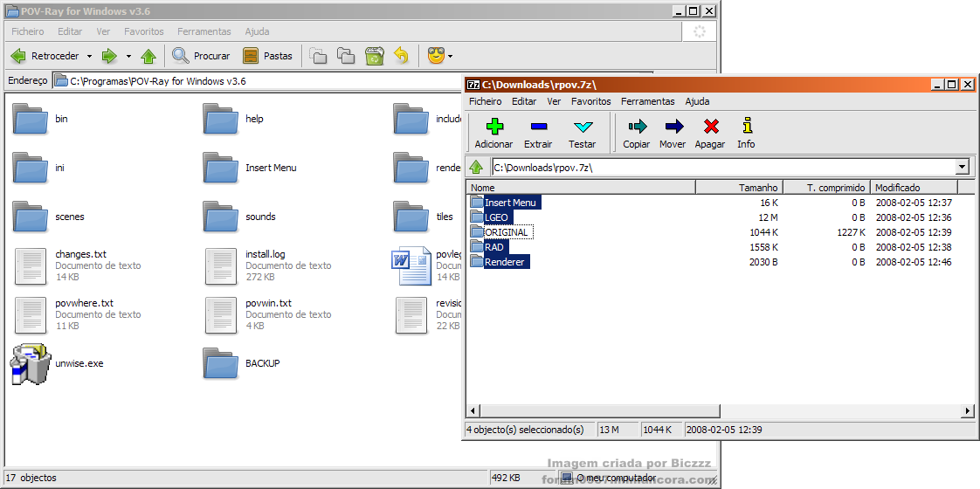Open the Info icon in 7-Zip

click(746, 126)
